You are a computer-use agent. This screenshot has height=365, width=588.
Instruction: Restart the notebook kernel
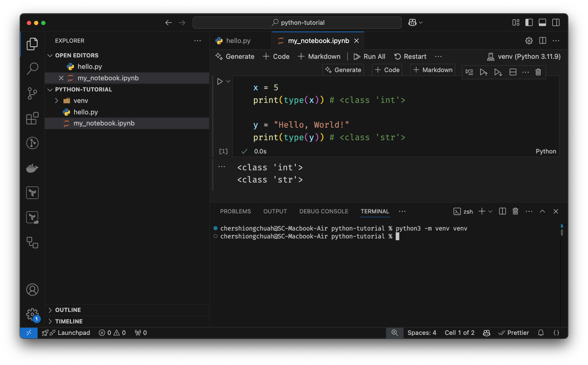click(x=410, y=56)
